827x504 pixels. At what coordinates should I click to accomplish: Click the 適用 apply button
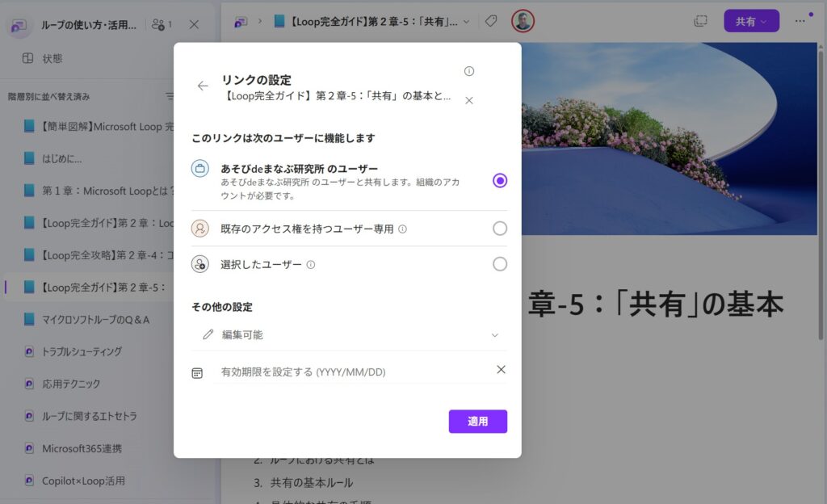[x=477, y=421]
